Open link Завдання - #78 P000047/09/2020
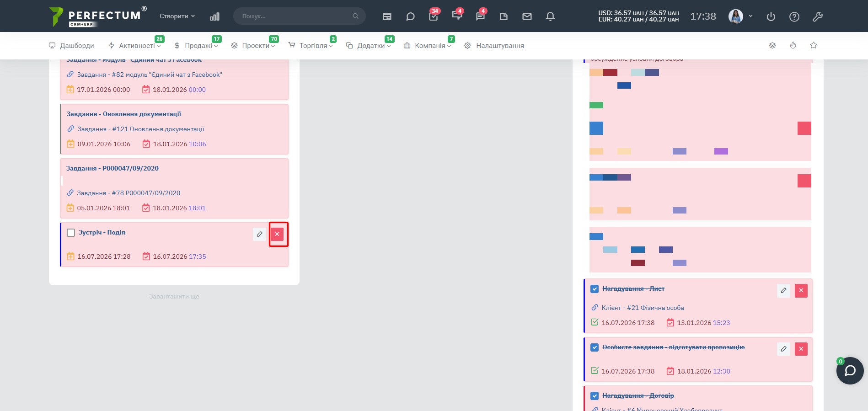The height and width of the screenshot is (411, 868). point(129,193)
